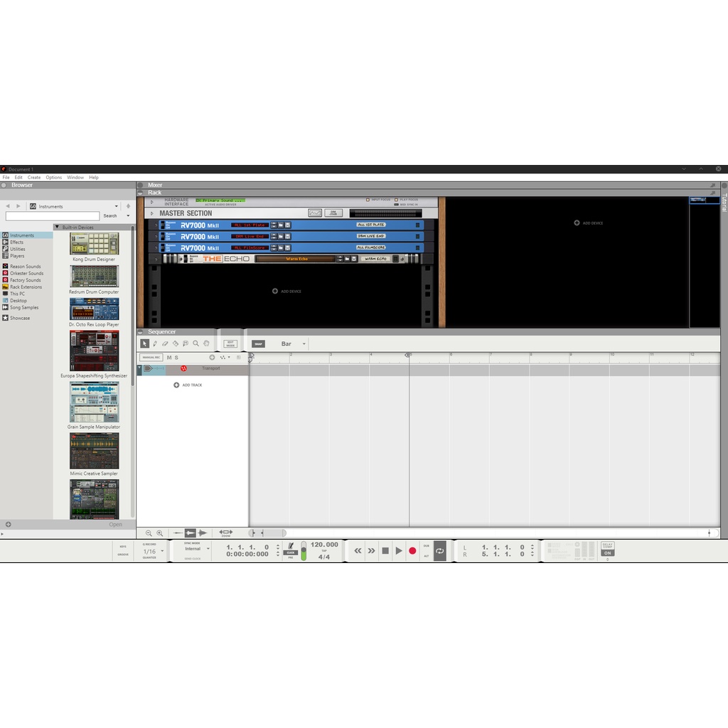Click the browser search input field
The height and width of the screenshot is (728, 728).
pyautogui.click(x=53, y=216)
